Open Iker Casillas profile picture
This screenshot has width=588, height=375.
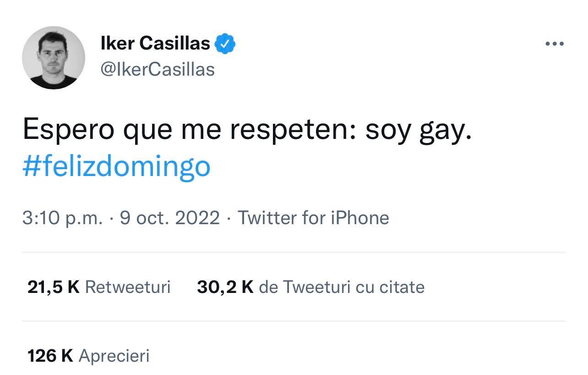click(x=54, y=58)
